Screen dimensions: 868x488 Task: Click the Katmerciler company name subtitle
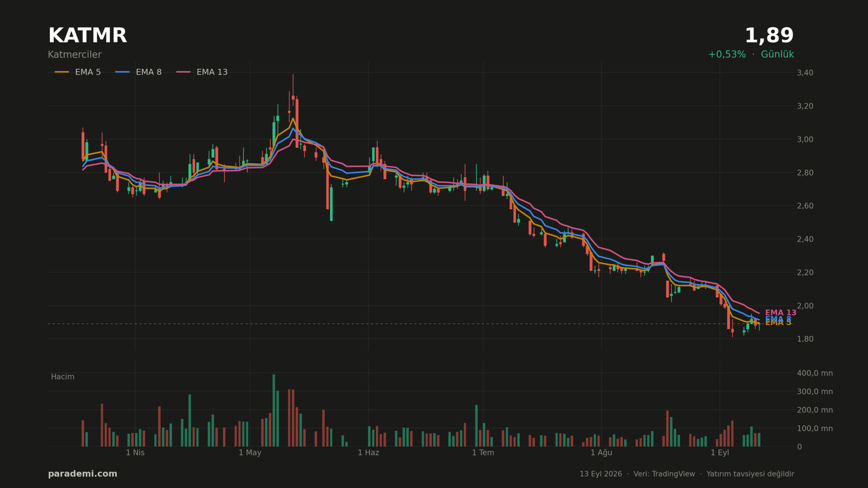[74, 55]
